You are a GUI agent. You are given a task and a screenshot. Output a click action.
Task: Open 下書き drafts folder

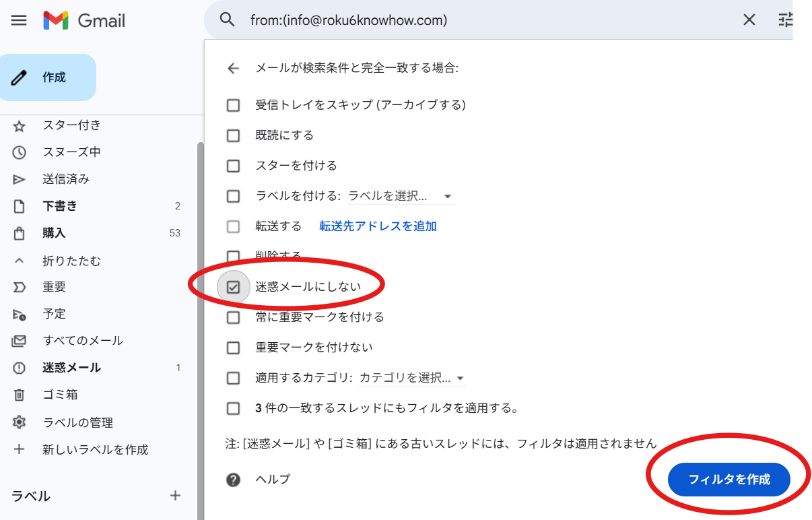point(60,206)
